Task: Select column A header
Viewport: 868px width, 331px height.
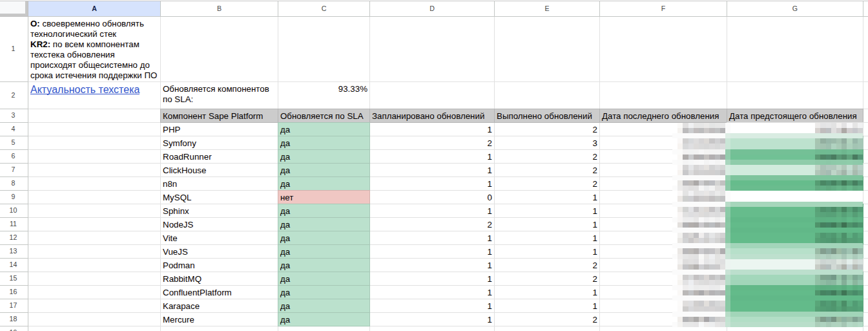Action: tap(94, 8)
